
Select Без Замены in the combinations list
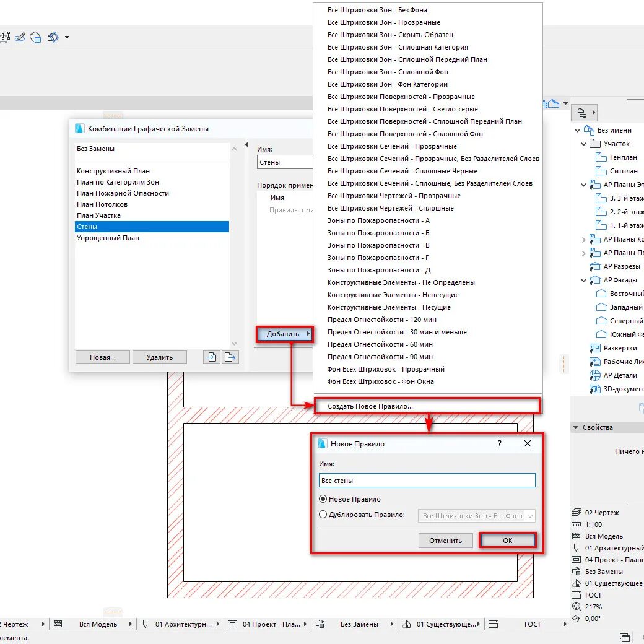(x=152, y=149)
